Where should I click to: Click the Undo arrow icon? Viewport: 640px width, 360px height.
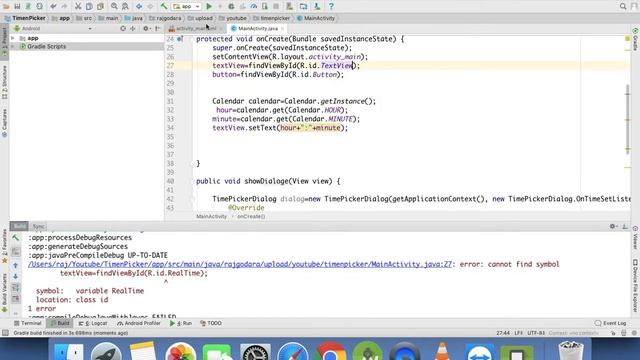(x=53, y=6)
